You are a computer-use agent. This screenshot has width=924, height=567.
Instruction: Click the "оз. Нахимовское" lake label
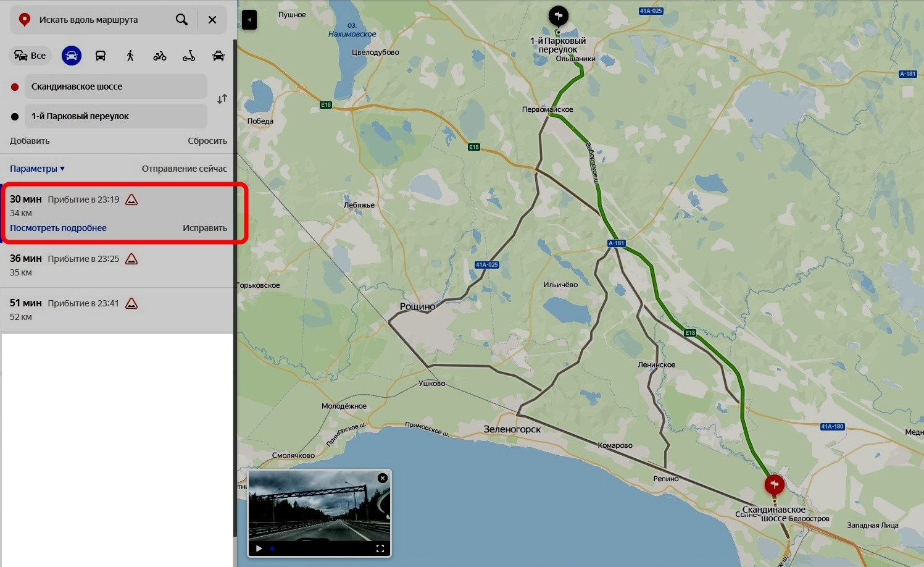[352, 30]
